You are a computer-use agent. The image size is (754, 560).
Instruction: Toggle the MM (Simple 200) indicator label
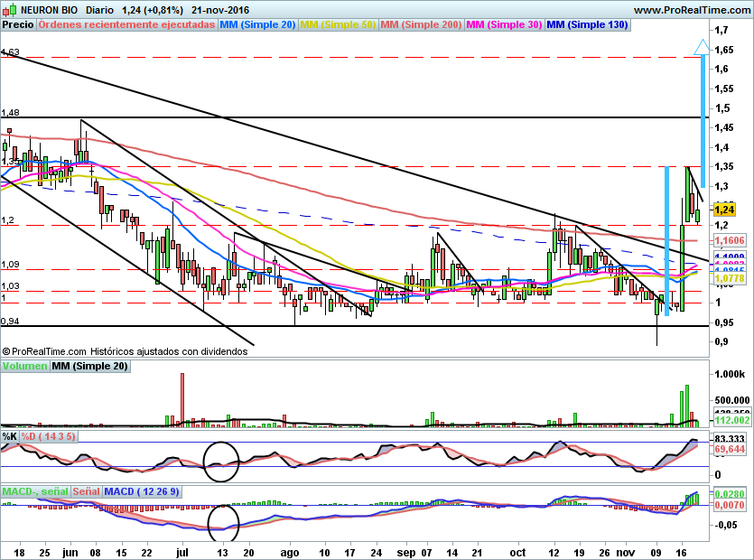click(x=420, y=25)
